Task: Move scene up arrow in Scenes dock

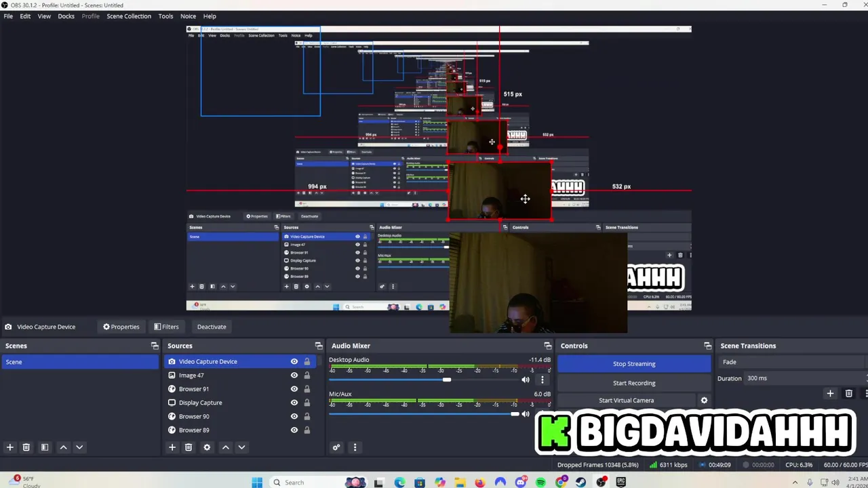Action: click(x=63, y=447)
